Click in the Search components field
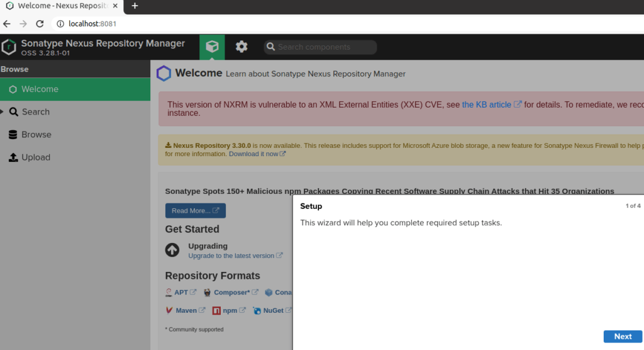 [x=320, y=47]
